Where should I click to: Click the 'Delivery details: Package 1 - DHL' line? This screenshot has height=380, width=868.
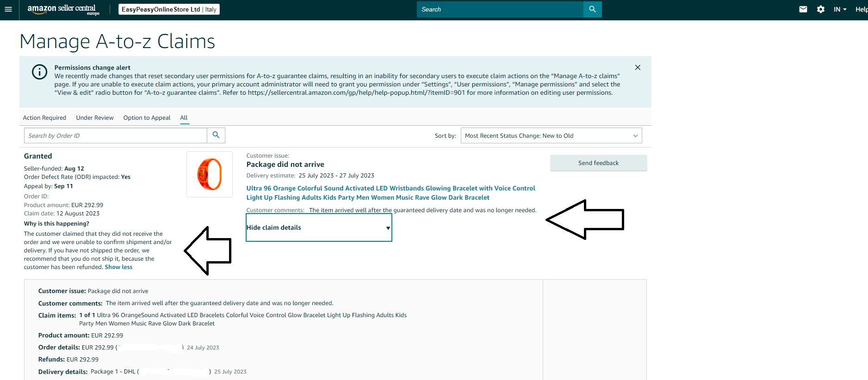(x=142, y=372)
